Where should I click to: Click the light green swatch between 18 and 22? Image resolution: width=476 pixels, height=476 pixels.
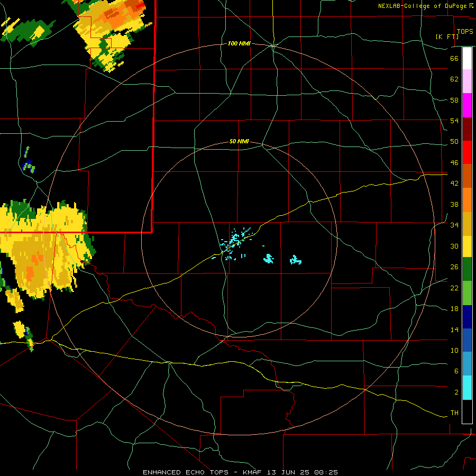tap(467, 293)
